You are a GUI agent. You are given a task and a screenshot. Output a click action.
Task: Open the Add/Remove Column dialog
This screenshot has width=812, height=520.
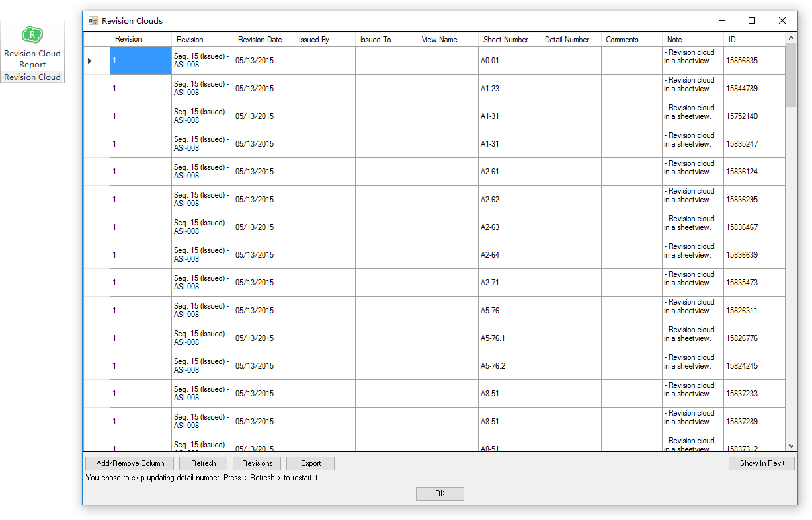pyautogui.click(x=129, y=463)
